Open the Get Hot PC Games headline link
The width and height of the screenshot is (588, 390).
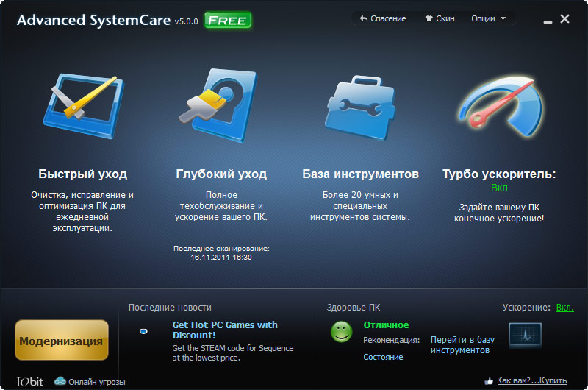point(225,330)
